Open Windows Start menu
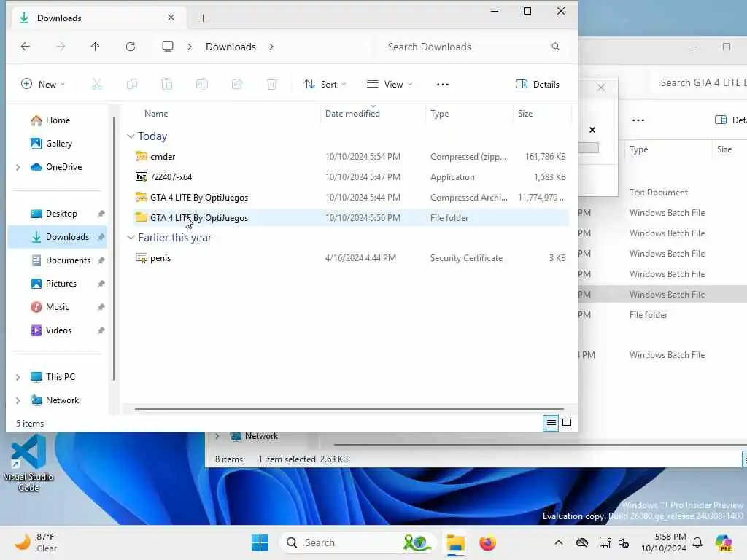This screenshot has height=560, width=747. coord(260,542)
